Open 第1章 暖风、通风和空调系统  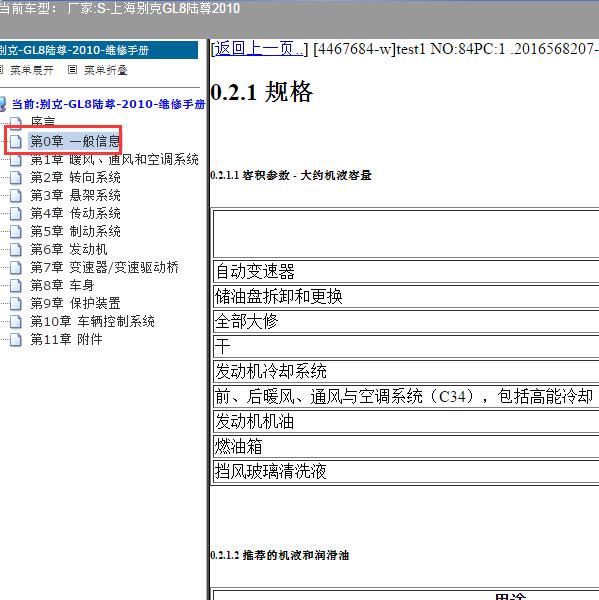114,159
